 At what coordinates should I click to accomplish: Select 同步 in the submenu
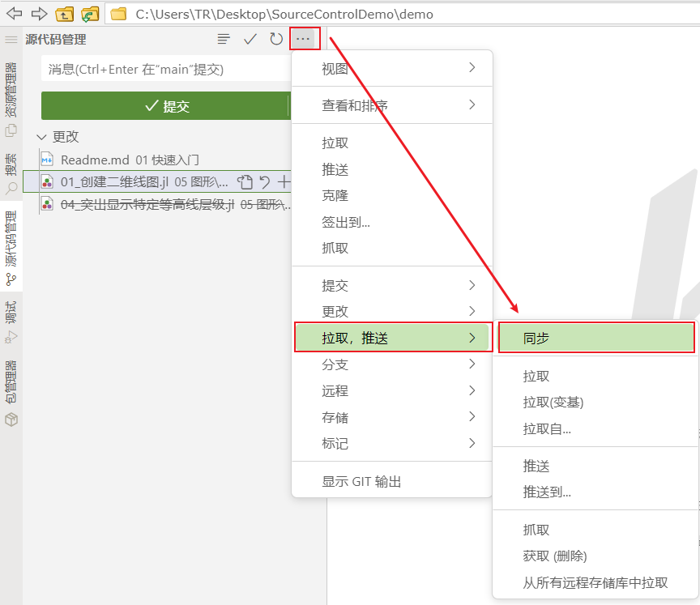click(x=595, y=339)
